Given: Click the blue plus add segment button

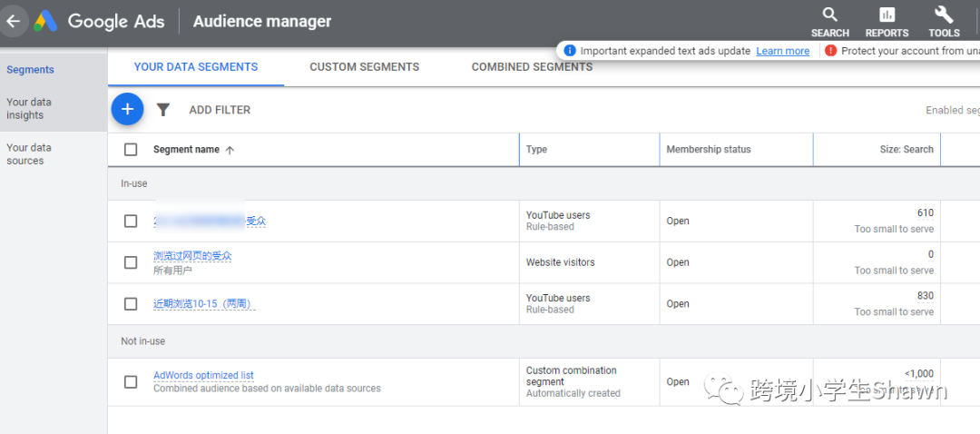Looking at the screenshot, I should (127, 110).
